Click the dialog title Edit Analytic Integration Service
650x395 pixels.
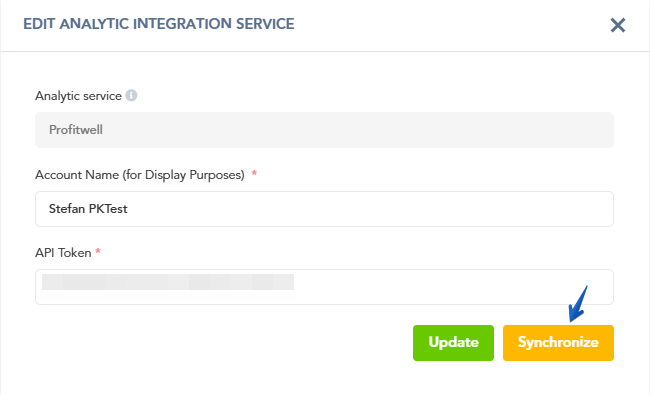[x=159, y=24]
